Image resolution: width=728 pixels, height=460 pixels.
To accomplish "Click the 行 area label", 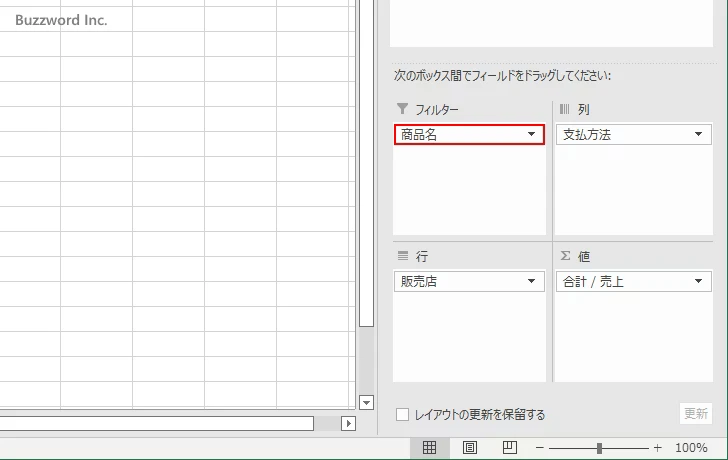I will click(422, 256).
